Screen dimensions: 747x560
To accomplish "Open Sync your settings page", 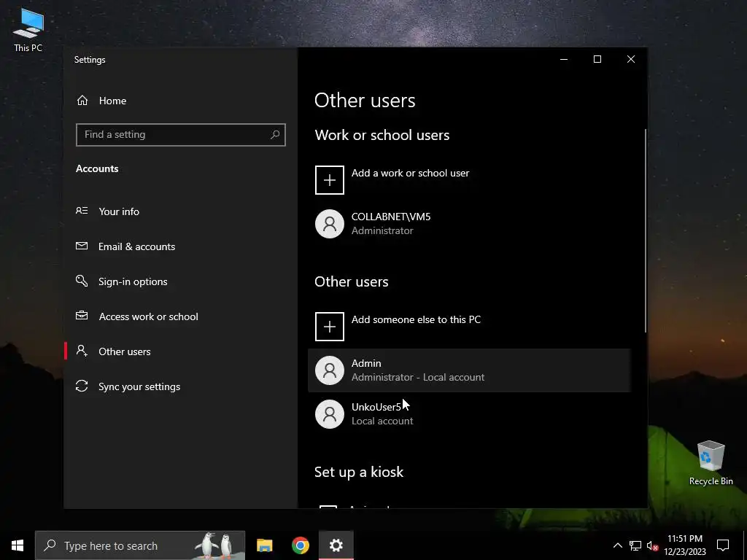I will 181,386.
